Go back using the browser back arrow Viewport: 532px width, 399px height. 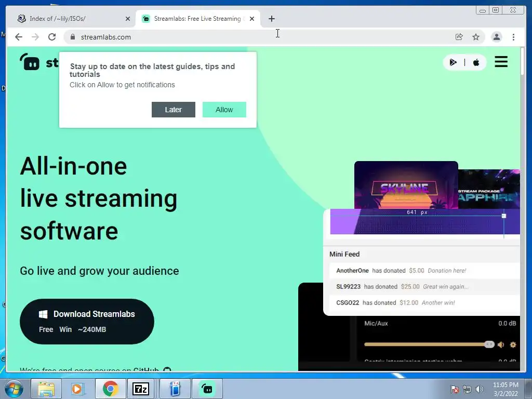(19, 37)
